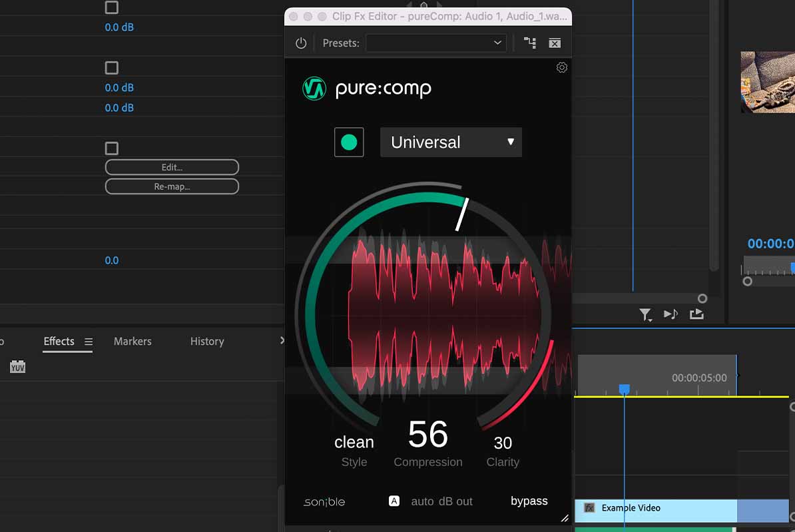Click the blue timeline playhead marker
This screenshot has width=795, height=532.
[624, 390]
